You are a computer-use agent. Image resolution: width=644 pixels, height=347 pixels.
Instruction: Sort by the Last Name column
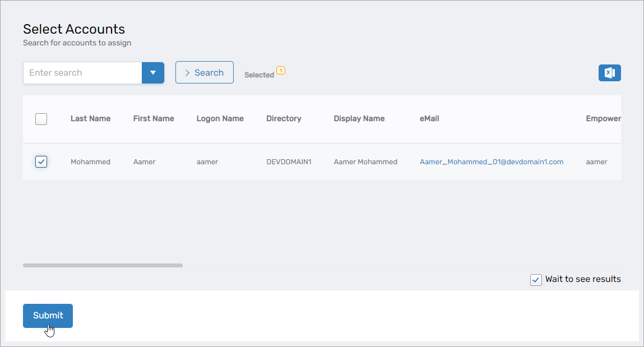(x=90, y=118)
